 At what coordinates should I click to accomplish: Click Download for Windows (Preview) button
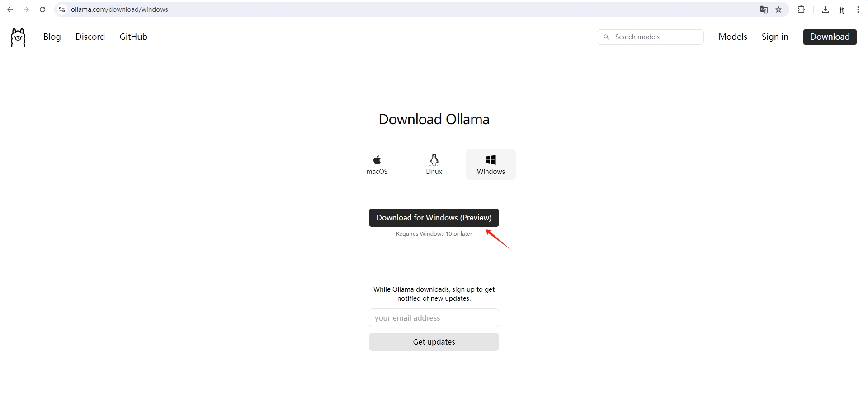click(x=434, y=218)
